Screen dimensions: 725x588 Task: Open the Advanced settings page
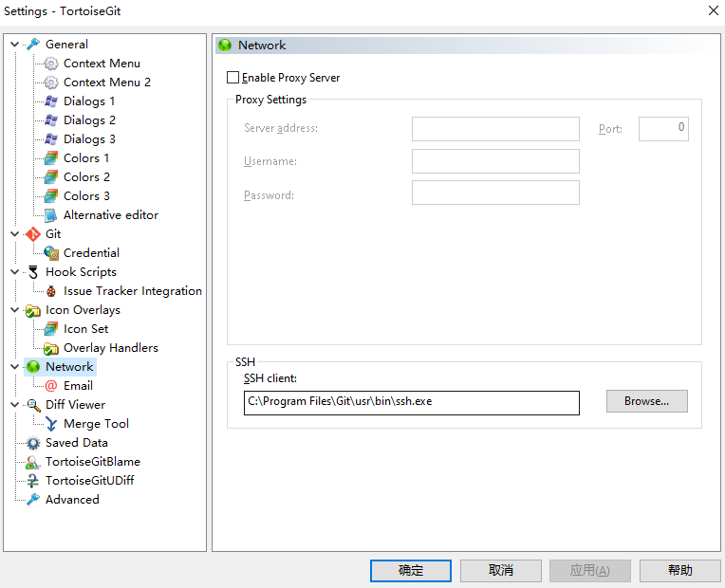click(72, 500)
